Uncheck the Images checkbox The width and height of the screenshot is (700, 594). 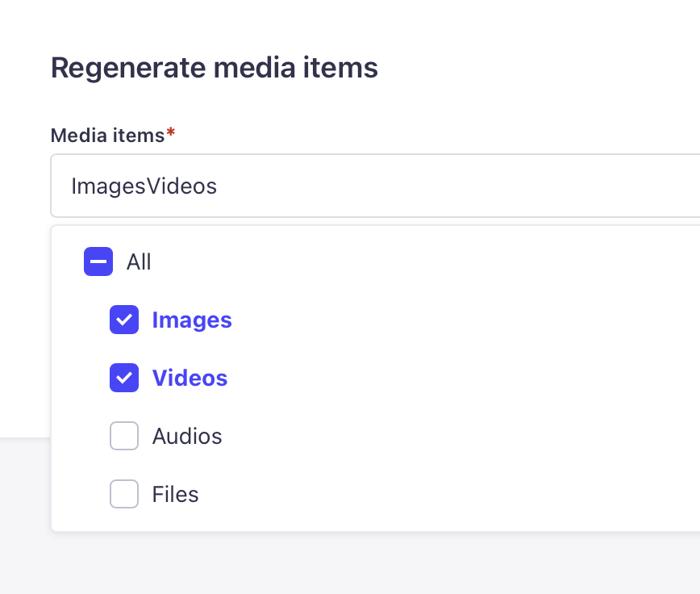coord(124,320)
